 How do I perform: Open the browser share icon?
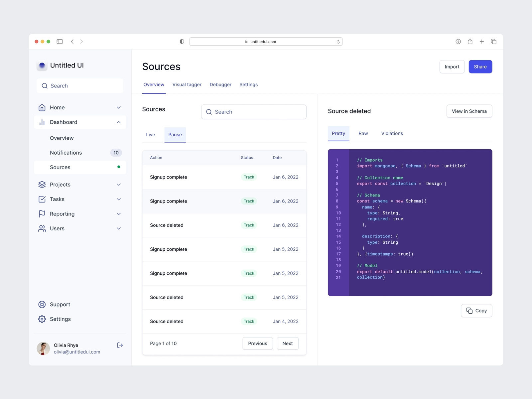[470, 42]
